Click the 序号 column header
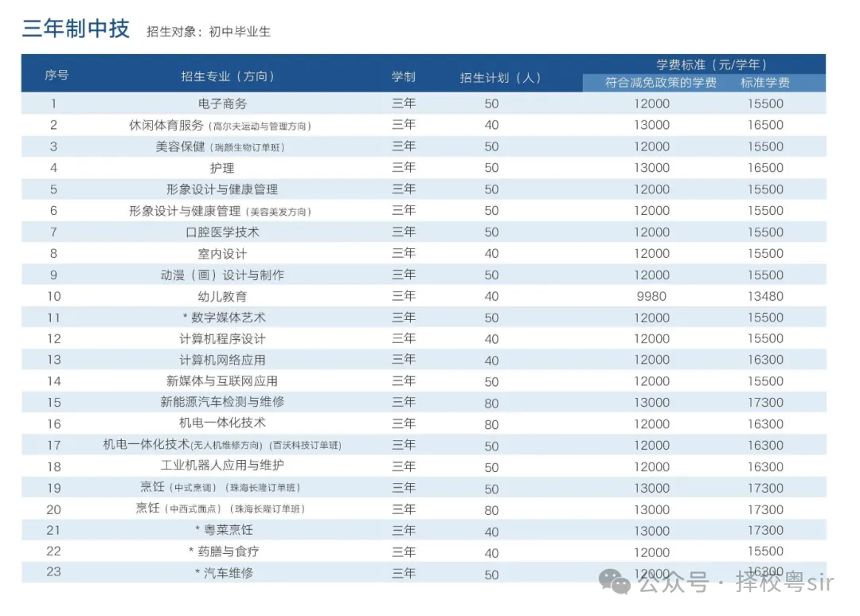860x616 pixels. coord(57,75)
